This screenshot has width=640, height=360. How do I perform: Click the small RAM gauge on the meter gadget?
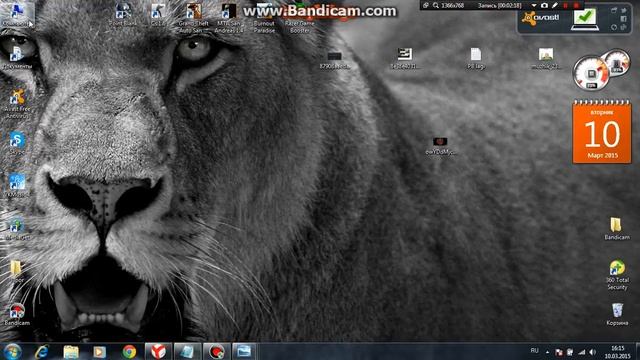click(617, 62)
